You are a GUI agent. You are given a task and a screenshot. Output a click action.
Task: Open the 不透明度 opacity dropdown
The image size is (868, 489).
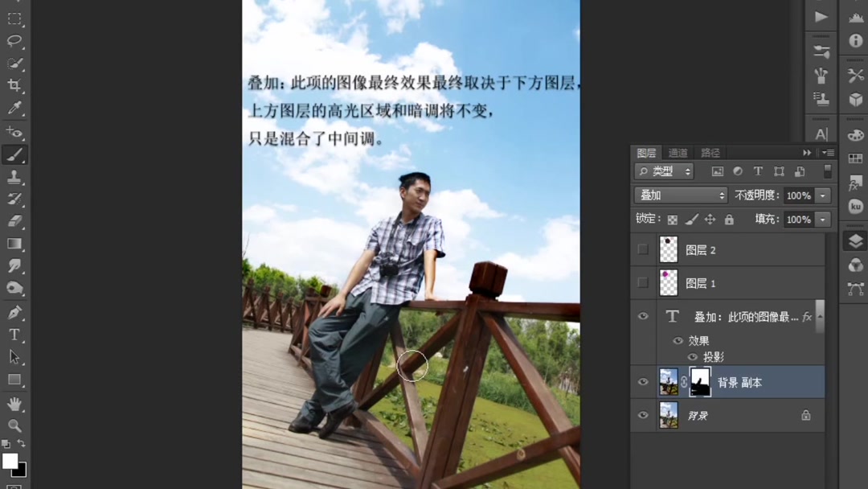(x=823, y=195)
